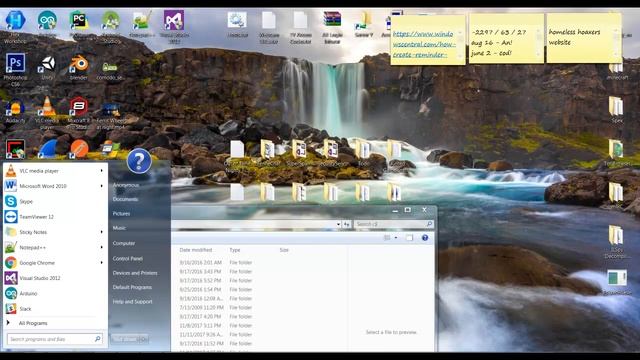Open Devices and Printers from Start menu

point(135,273)
